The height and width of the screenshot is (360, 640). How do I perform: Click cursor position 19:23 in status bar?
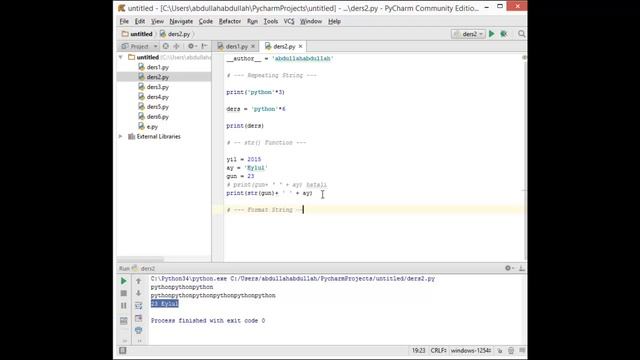418,351
